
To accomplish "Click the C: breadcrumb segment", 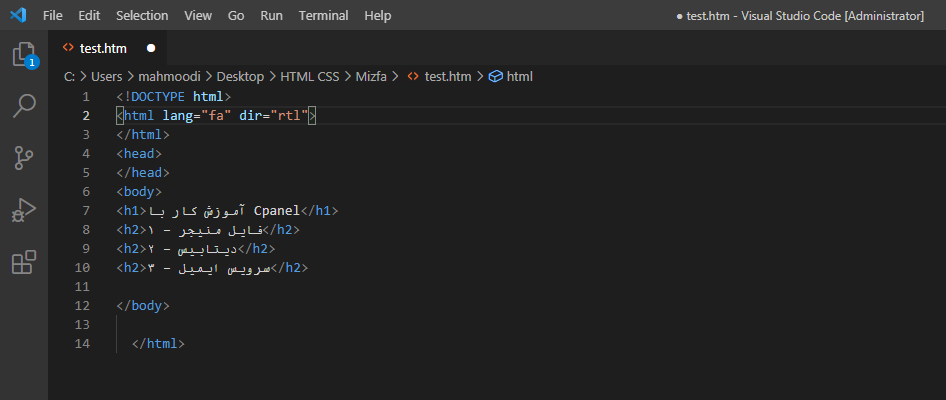I will coord(68,77).
